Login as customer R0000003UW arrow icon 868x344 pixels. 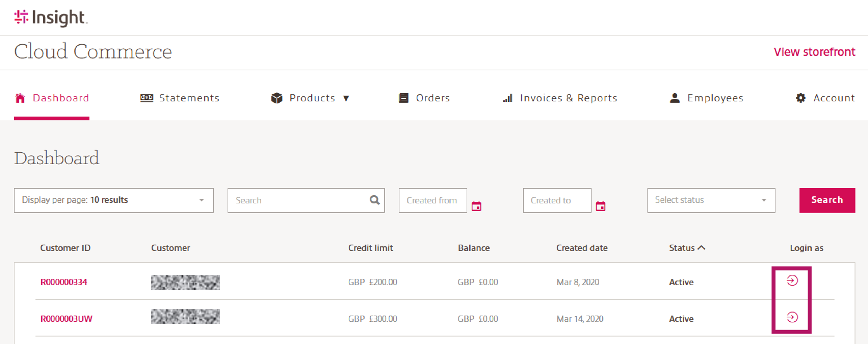(x=792, y=317)
